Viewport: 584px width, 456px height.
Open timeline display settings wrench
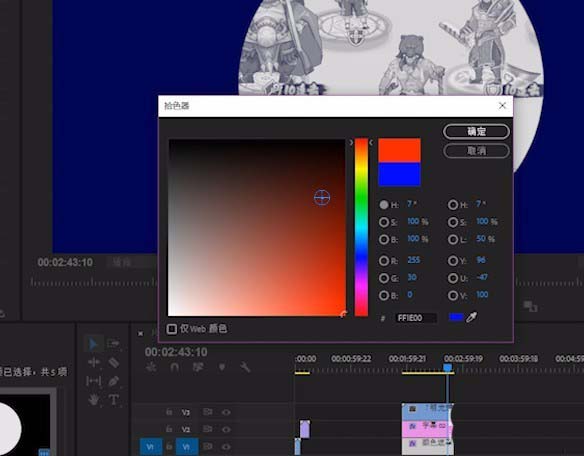click(245, 367)
